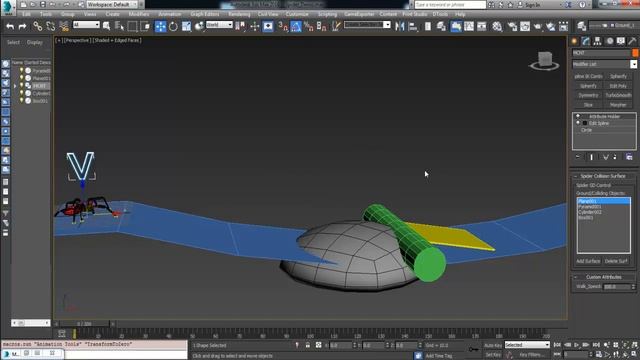Click the Walk_Speed spinner arrows

[x=633, y=287]
